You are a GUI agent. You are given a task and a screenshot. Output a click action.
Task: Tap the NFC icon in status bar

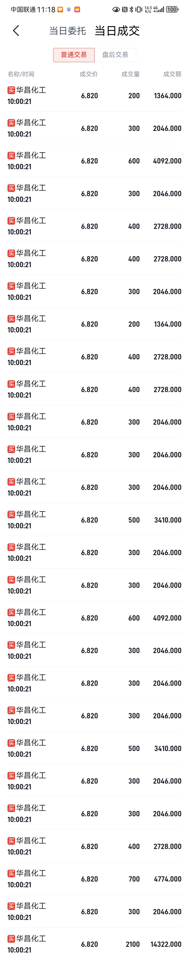(125, 10)
